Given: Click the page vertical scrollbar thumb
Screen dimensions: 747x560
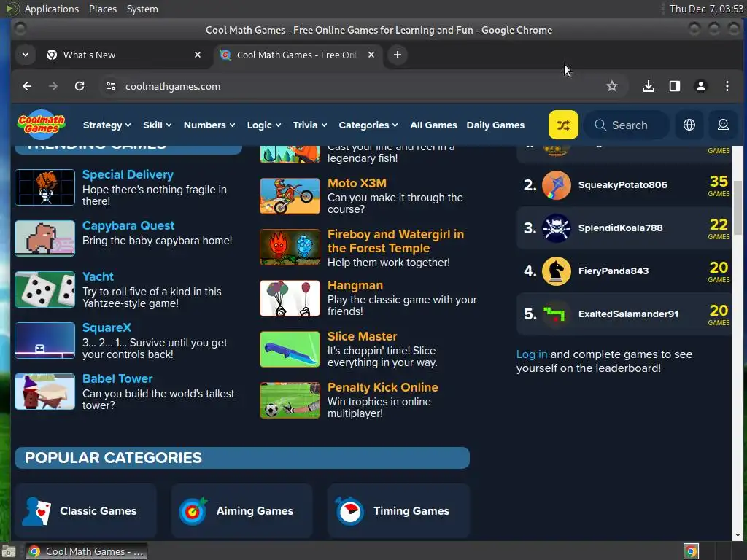Looking at the screenshot, I should [738, 208].
